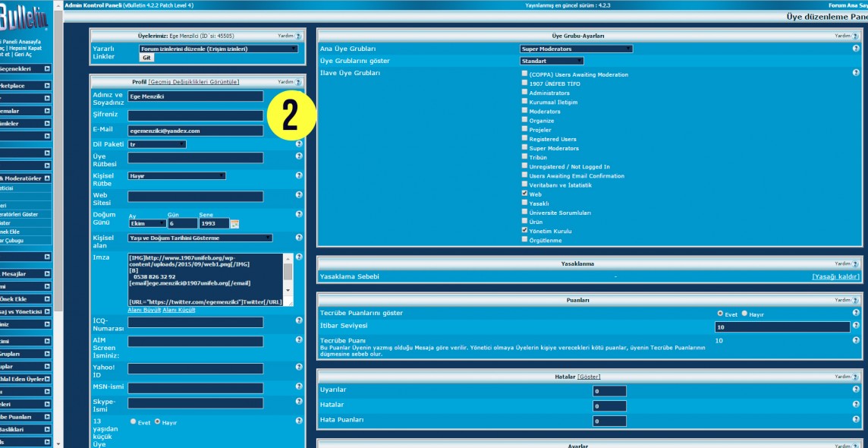This screenshot has height=448, width=868.
Task: Click help icon beside Uyarılar row
Action: point(856,390)
